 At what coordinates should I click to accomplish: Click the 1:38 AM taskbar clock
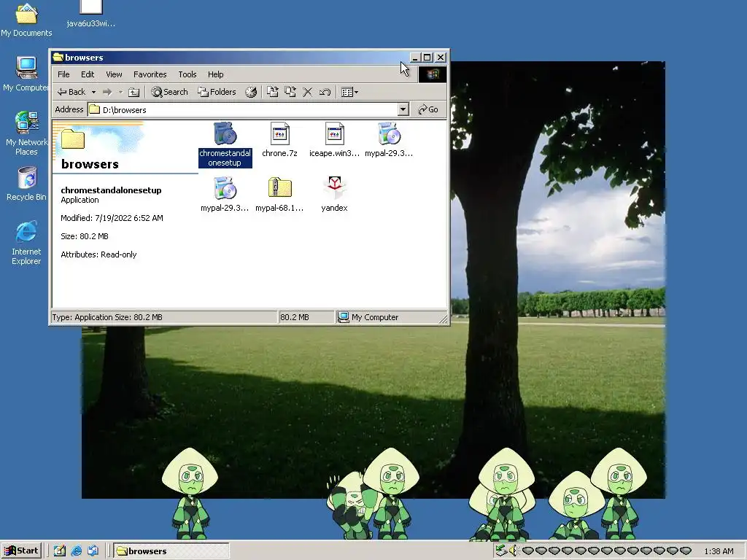(x=719, y=551)
